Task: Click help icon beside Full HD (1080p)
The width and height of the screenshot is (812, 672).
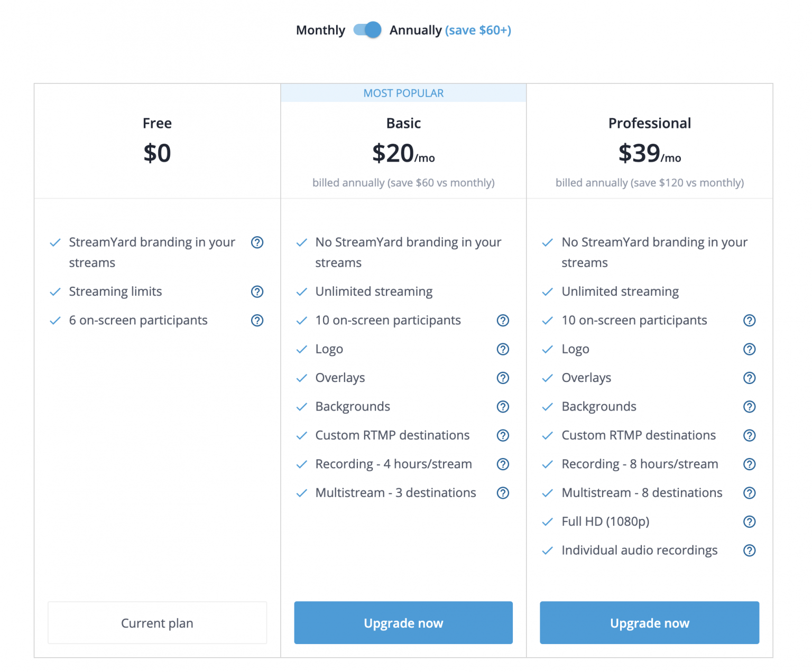Action: point(750,522)
